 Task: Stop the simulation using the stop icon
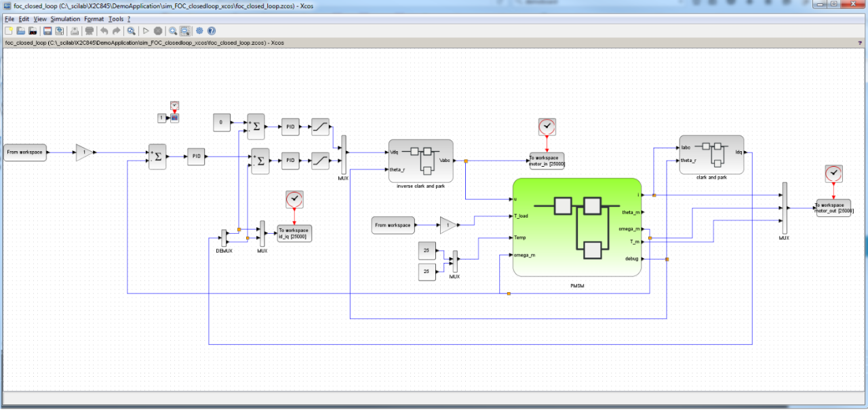158,30
